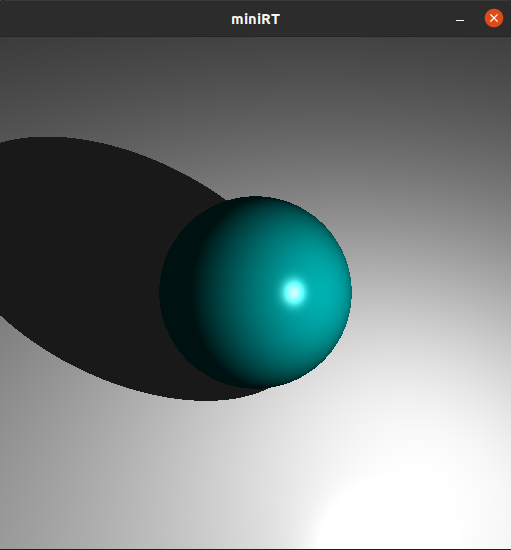The image size is (511, 550).
Task: Click the white specular highlight on sphere
Action: click(294, 292)
